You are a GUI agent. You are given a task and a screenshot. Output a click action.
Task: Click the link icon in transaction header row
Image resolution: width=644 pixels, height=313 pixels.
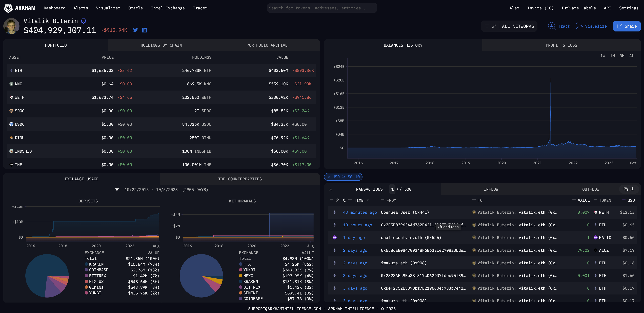coord(337,200)
